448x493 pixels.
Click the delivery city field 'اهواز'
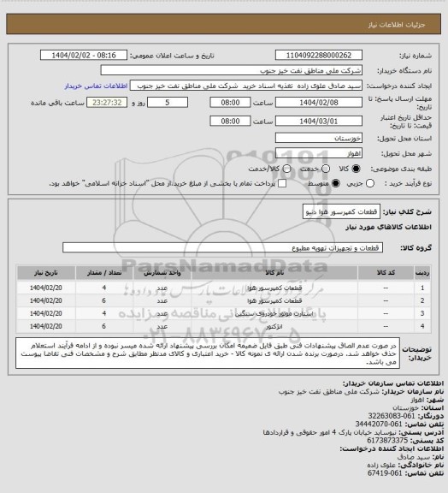319,153
